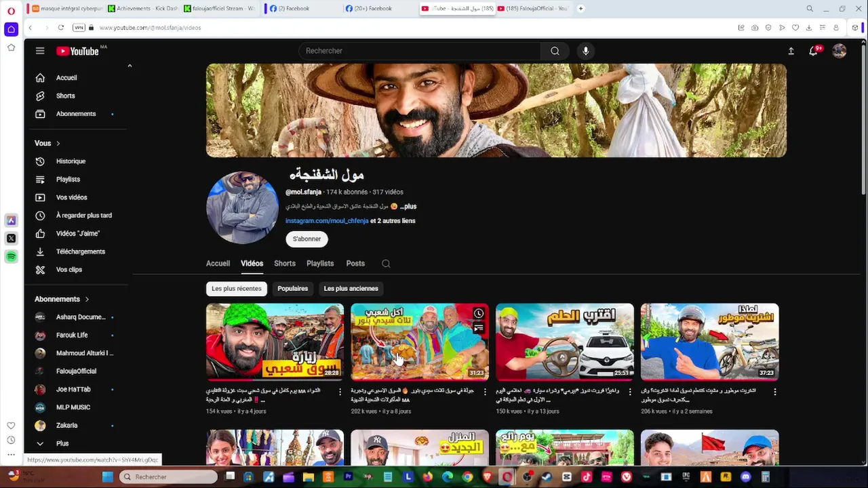Image resolution: width=868 pixels, height=488 pixels.
Task: Select the 'Populaires' filter chip
Action: [x=292, y=289]
